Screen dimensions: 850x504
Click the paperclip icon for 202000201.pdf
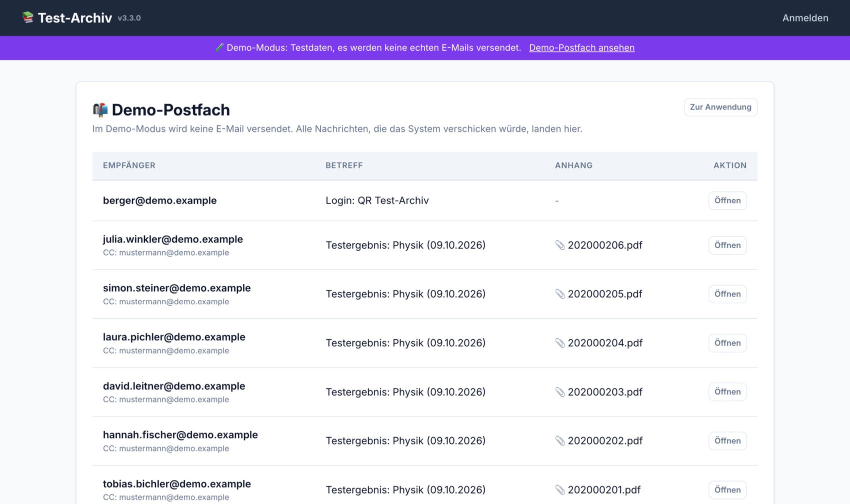pyautogui.click(x=560, y=490)
